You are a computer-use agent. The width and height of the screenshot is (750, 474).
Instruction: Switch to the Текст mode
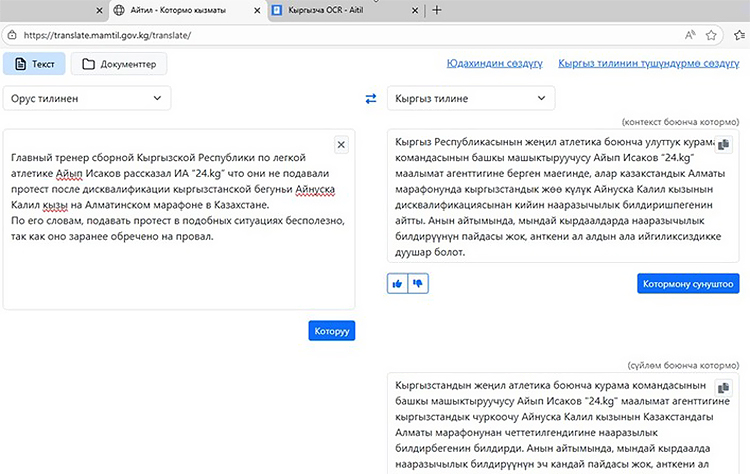coord(34,64)
